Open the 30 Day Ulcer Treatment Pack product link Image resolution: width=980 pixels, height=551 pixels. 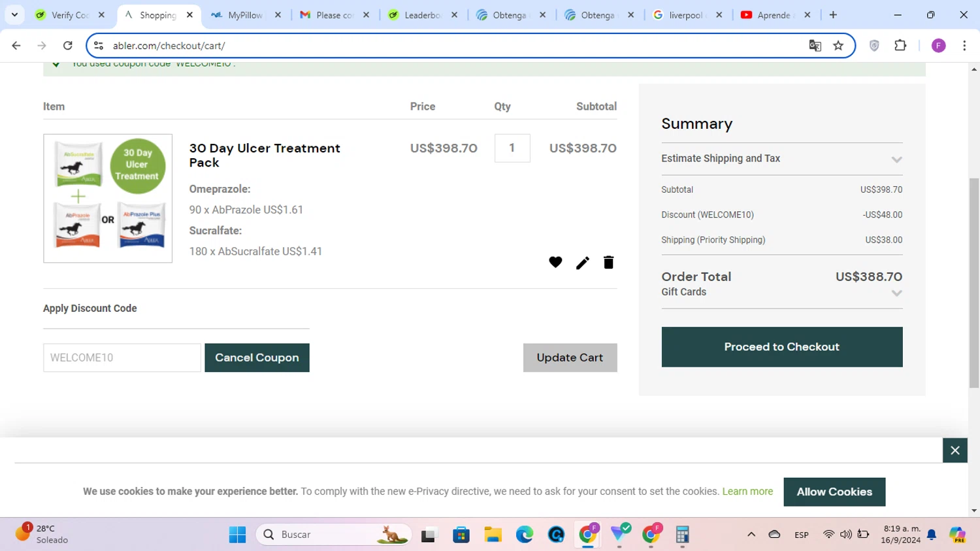click(265, 156)
